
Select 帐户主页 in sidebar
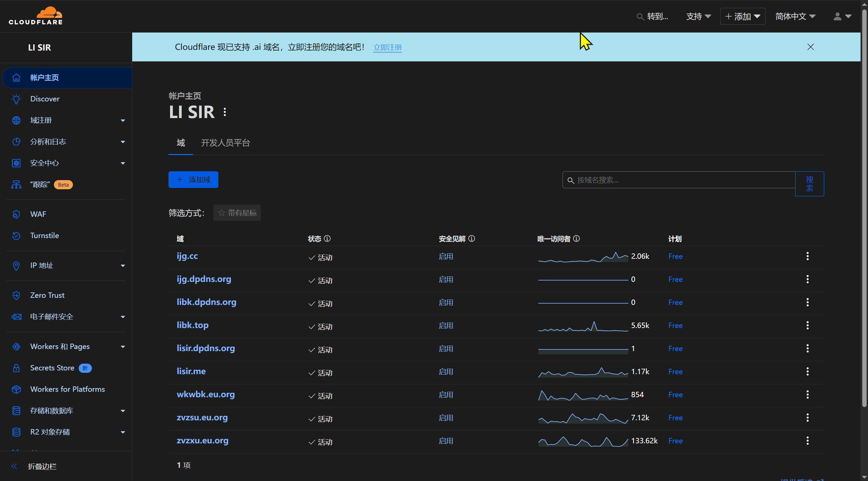(44, 78)
